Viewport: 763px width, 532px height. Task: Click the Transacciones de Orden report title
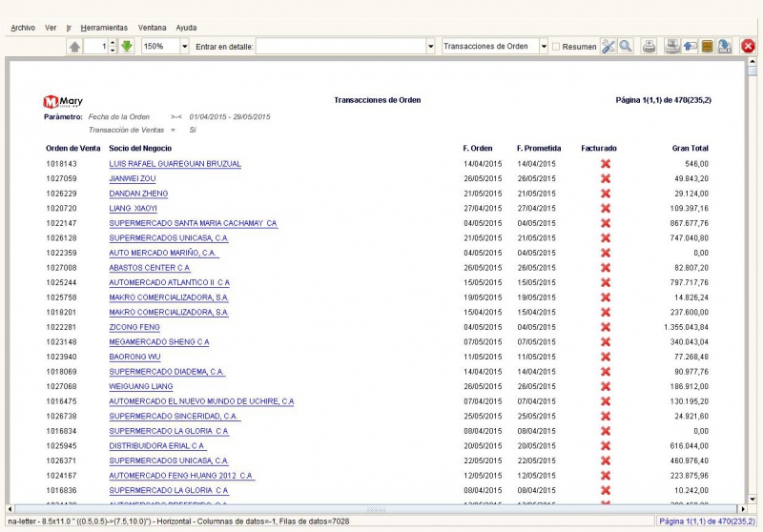tap(377, 100)
